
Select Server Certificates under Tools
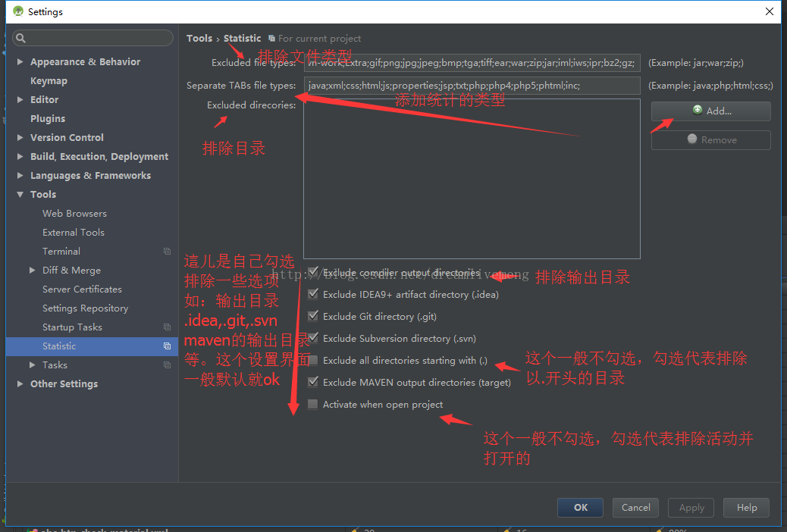(83, 289)
